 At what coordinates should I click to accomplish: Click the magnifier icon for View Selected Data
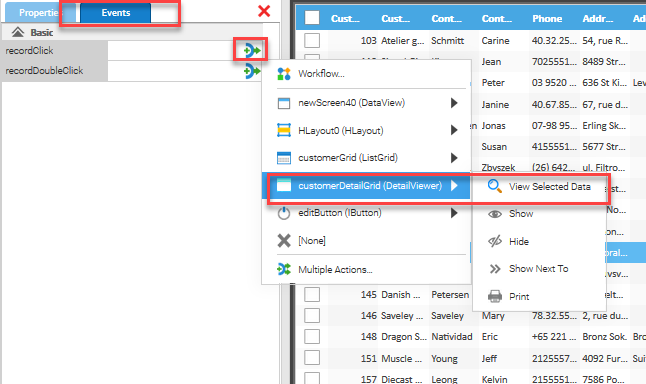point(495,186)
